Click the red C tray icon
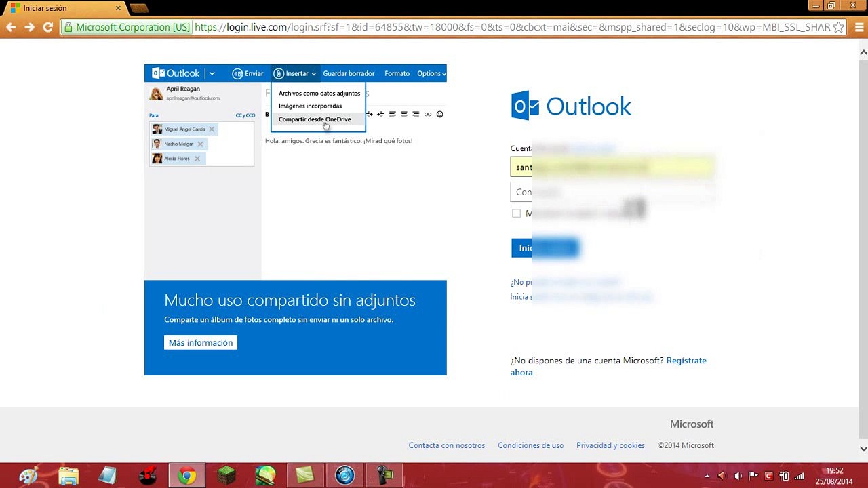The image size is (868, 488). 768,476
